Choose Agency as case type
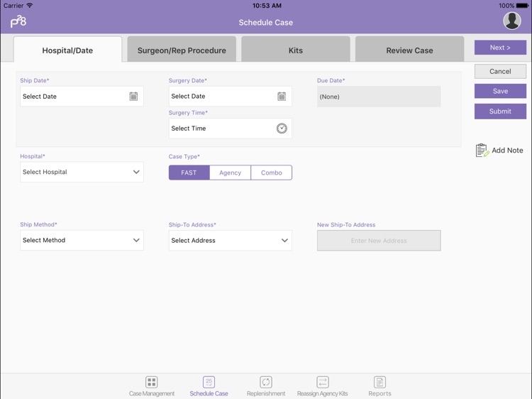 click(230, 173)
